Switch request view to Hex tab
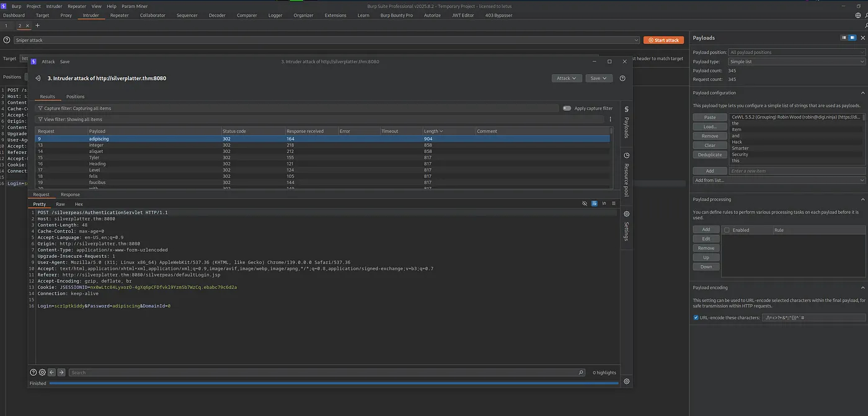Viewport: 868px width, 416px height. (79, 204)
